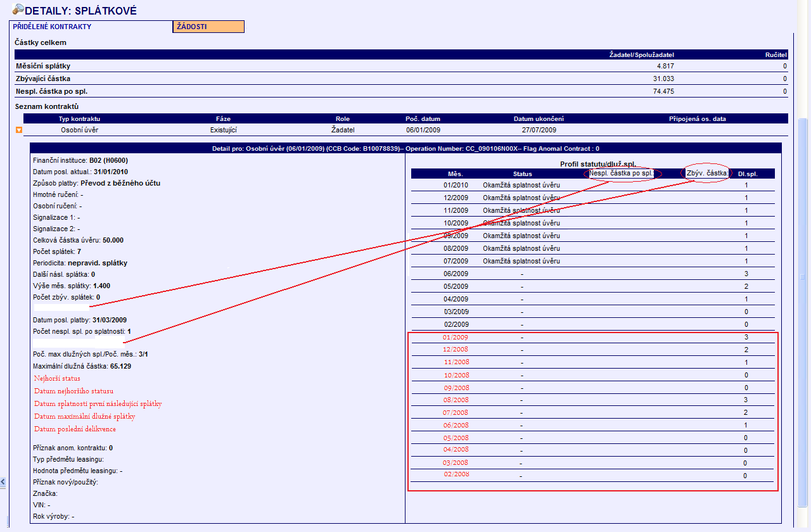Click the red Nejhorší status label

[x=57, y=378]
